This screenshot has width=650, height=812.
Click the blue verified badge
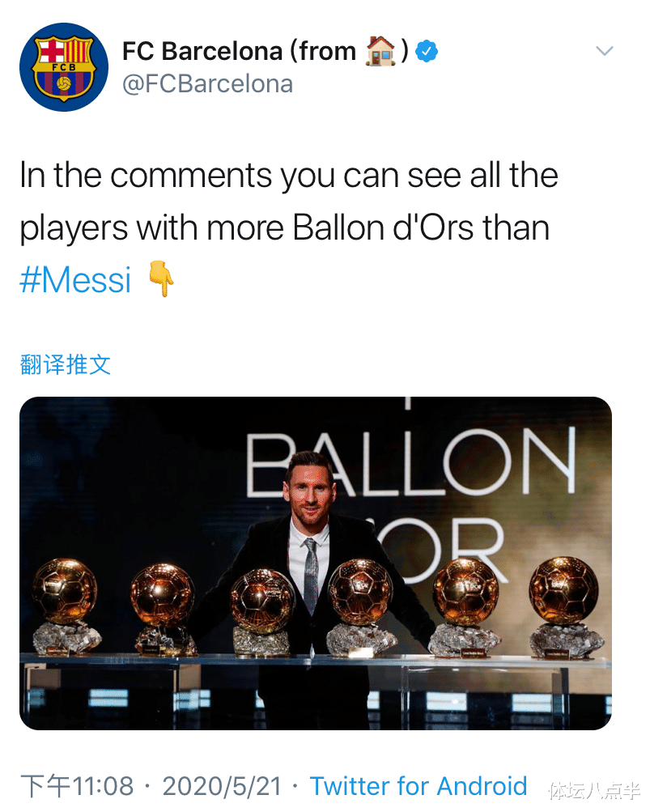[427, 52]
